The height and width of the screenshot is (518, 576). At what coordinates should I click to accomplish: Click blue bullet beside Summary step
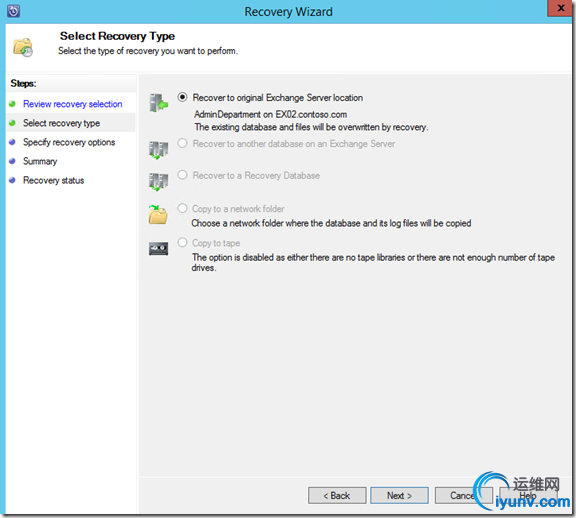click(12, 161)
